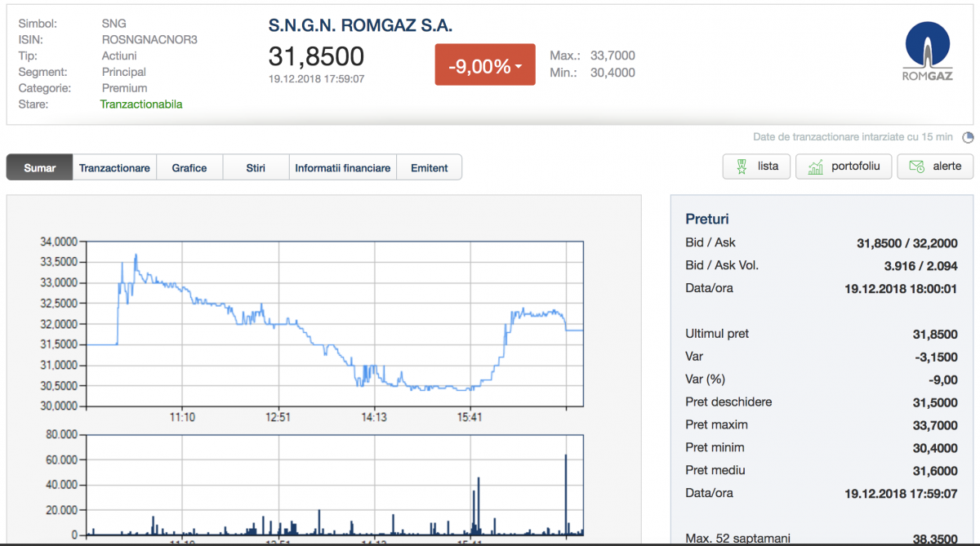Click the S.N.G.N. ROMGAZ S.A. title
The image size is (980, 546).
[x=360, y=25]
